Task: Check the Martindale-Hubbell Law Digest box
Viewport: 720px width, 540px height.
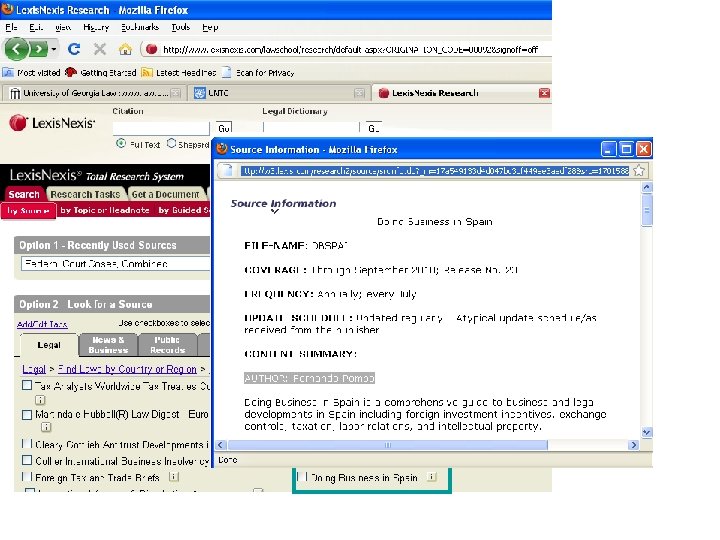Action: (x=27, y=415)
